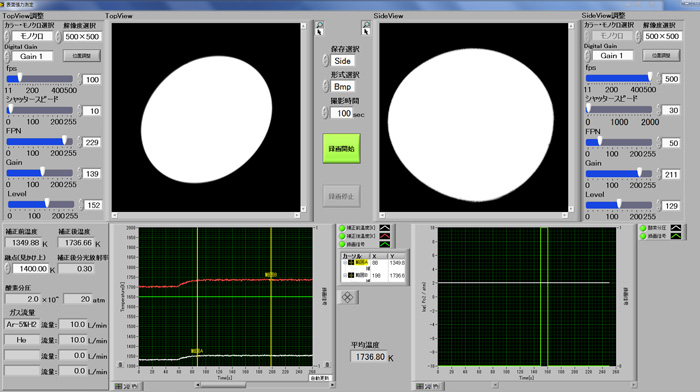Click the temperature chart graph palette tools
This screenshot has height=392, width=700.
point(127,386)
